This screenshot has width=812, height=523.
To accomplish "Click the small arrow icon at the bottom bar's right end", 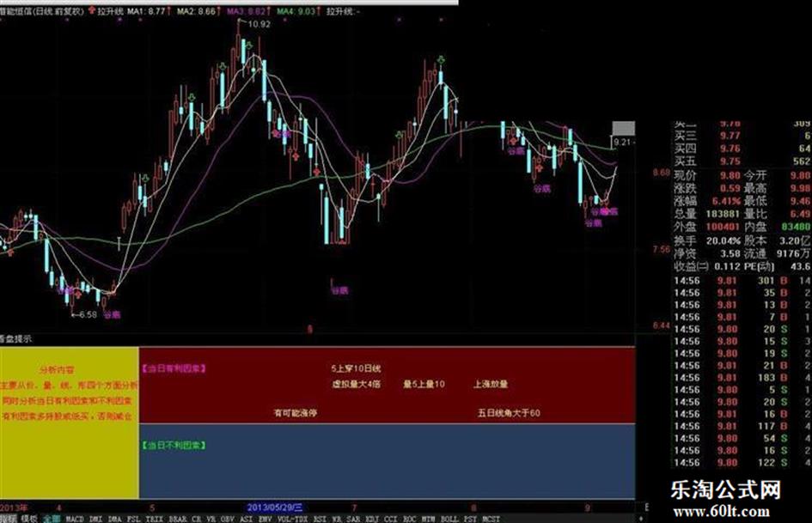I will (x=641, y=518).
